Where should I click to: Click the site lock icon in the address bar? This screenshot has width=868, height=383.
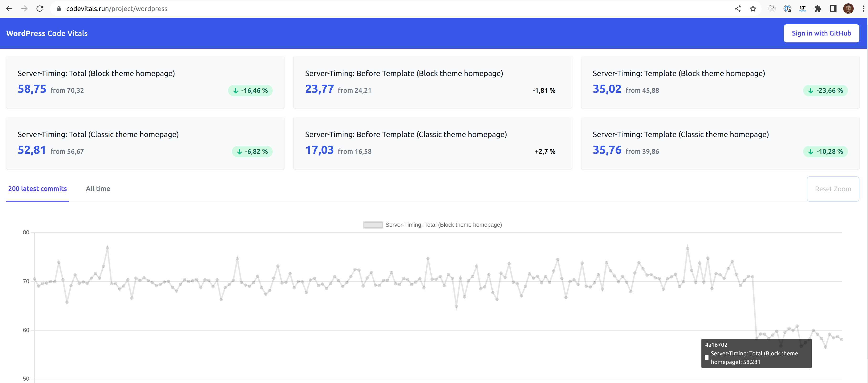click(x=59, y=9)
